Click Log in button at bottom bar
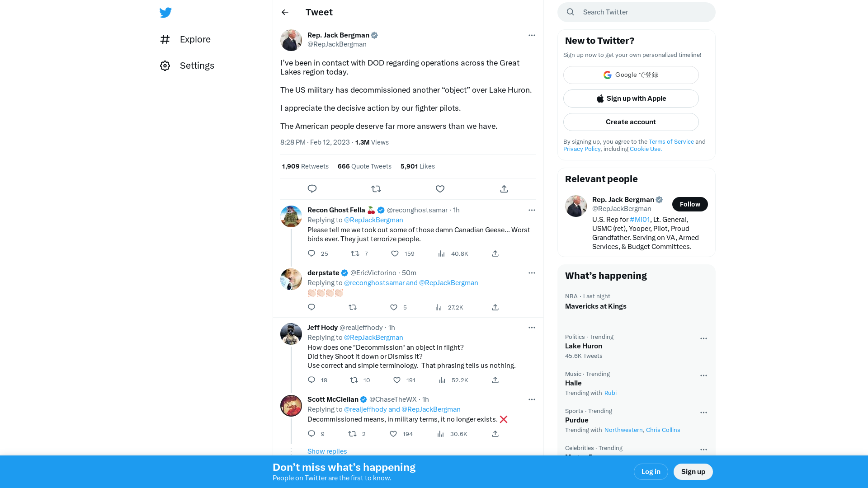 coord(651,471)
